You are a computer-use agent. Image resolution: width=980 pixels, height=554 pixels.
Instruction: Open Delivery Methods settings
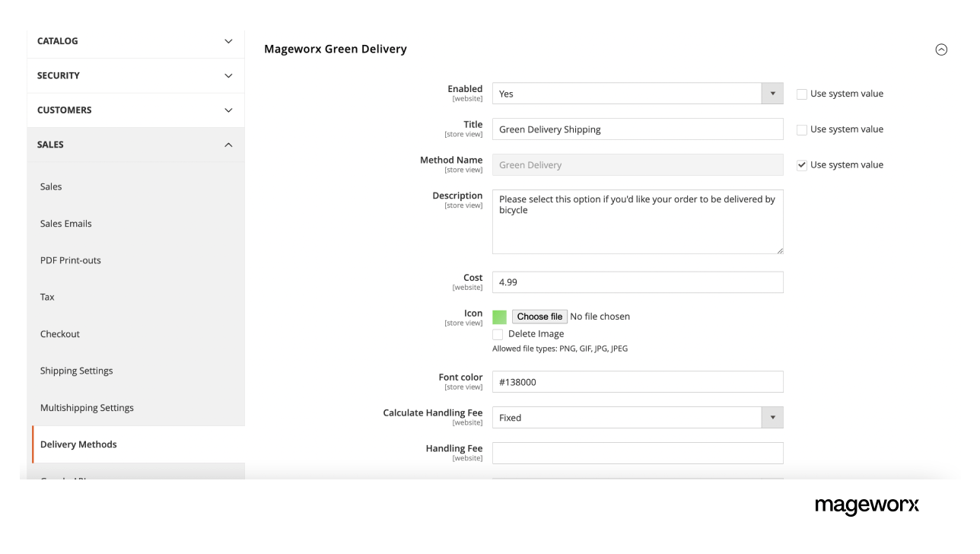(x=78, y=444)
